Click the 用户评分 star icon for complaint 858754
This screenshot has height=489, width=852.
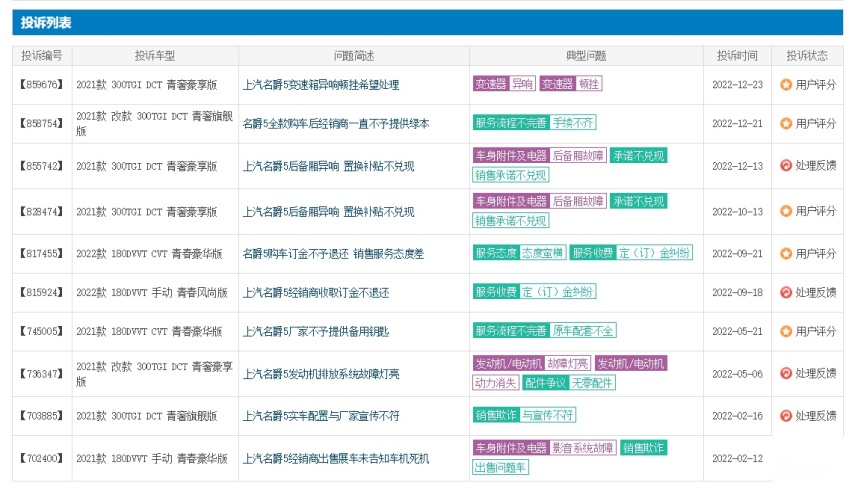[786, 123]
